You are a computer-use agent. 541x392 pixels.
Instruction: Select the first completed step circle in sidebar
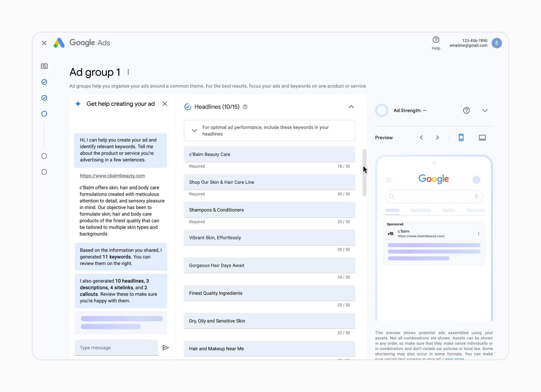(x=44, y=82)
